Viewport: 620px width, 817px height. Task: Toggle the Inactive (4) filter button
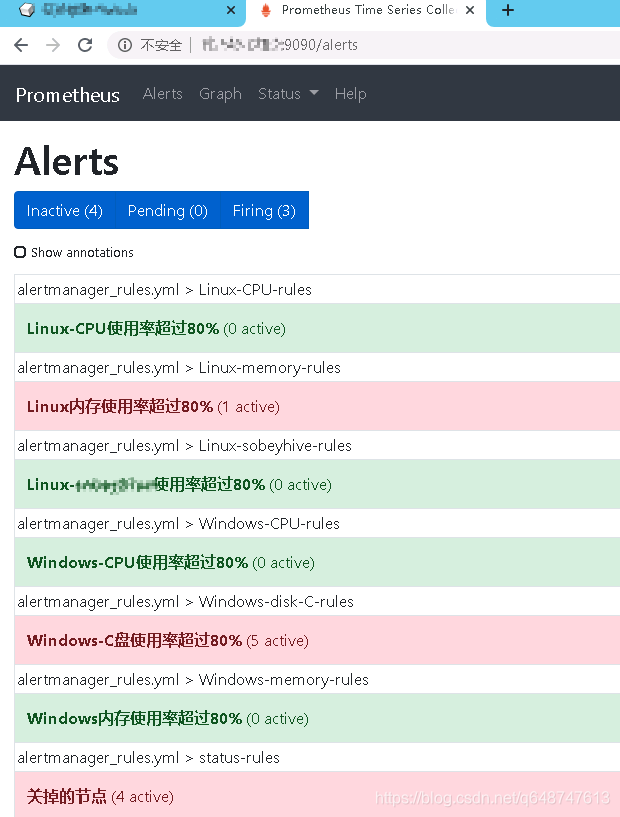pyautogui.click(x=65, y=211)
